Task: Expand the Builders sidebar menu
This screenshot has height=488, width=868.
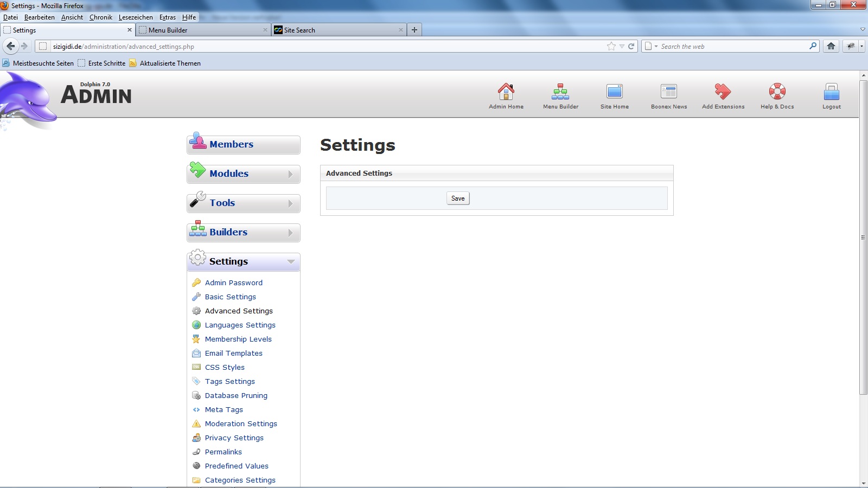Action: 244,233
